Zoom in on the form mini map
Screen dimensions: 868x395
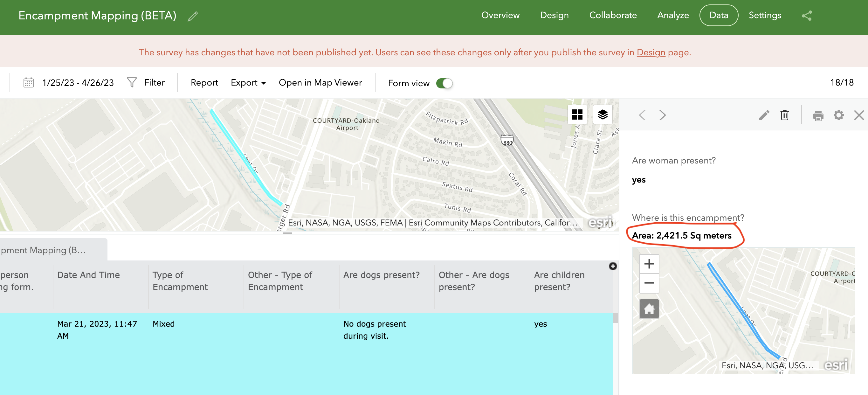point(649,264)
